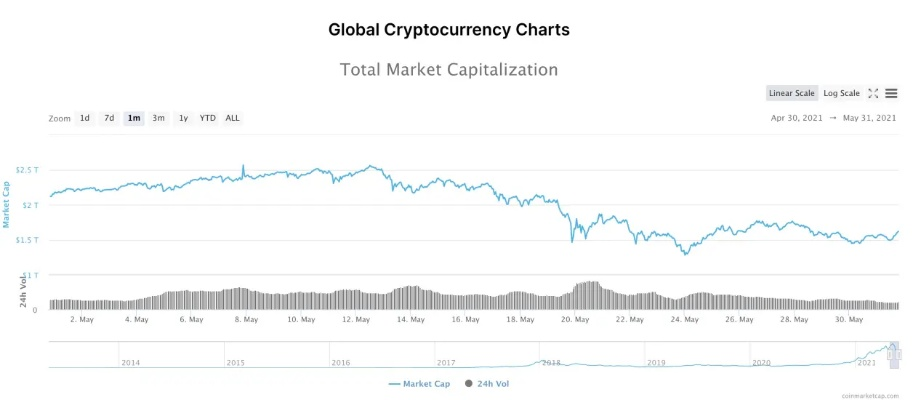This screenshot has width=913, height=400.
Task: Click 2014 in the navigator timeline
Action: point(130,362)
